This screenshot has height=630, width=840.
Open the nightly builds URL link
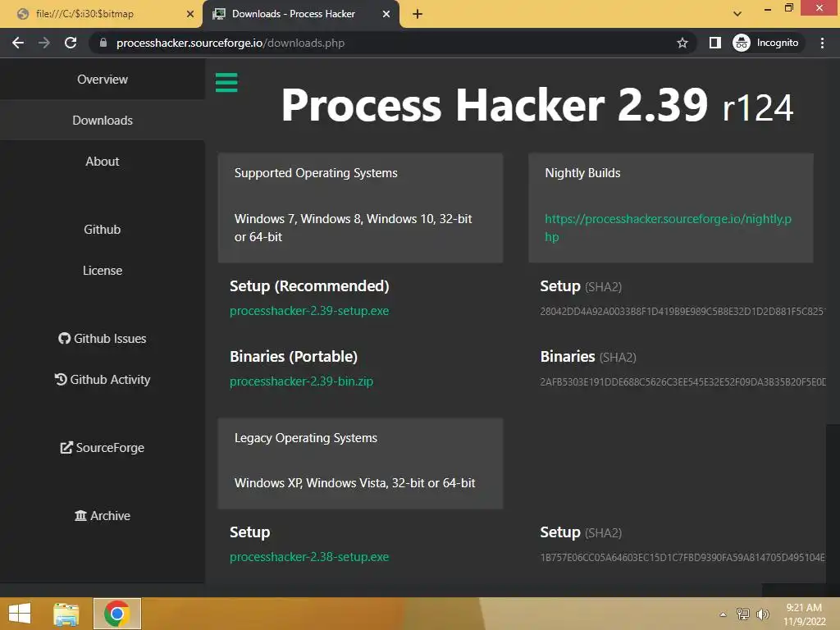tap(668, 228)
